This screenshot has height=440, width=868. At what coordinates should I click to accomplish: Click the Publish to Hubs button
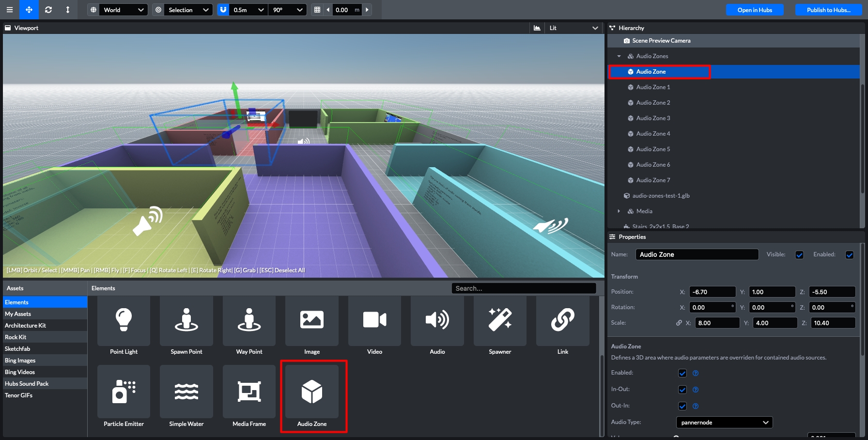828,10
